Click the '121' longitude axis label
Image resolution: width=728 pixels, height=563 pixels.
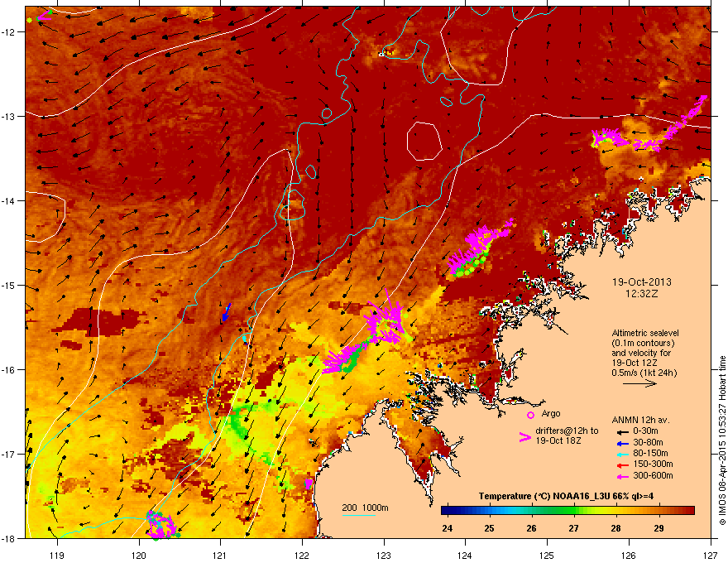click(x=220, y=555)
